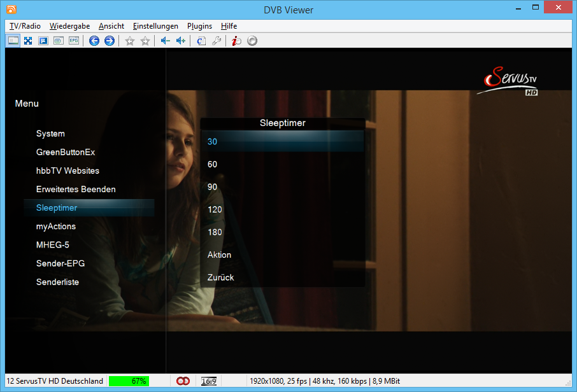Screen dimensions: 577x392
Task: Click the teletext toolbar icon
Action: tap(59, 41)
